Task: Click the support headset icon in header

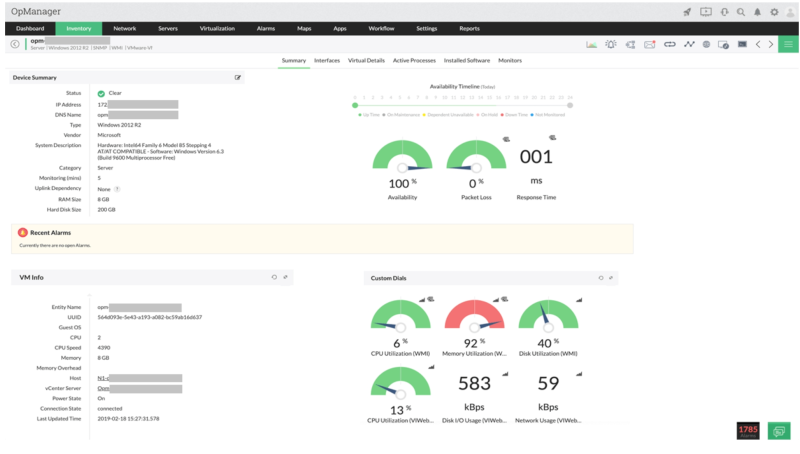Action: (x=724, y=12)
